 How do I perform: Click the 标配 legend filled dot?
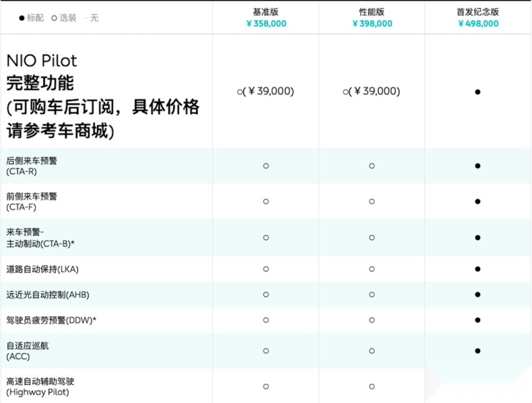22,18
